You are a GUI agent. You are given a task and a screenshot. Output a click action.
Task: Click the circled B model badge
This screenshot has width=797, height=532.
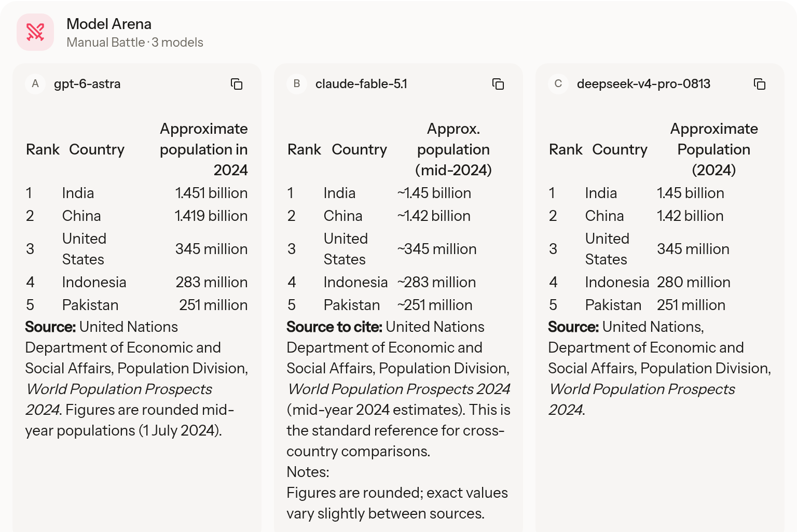297,84
